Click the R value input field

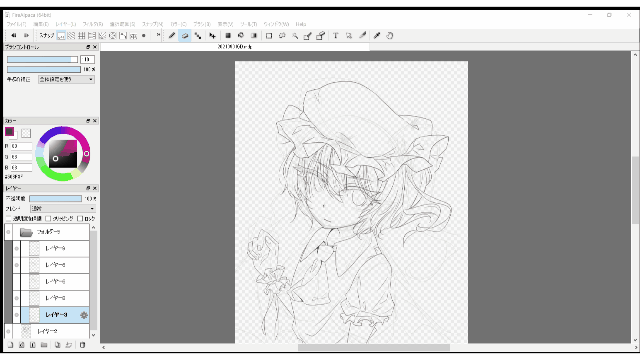pyautogui.click(x=20, y=146)
